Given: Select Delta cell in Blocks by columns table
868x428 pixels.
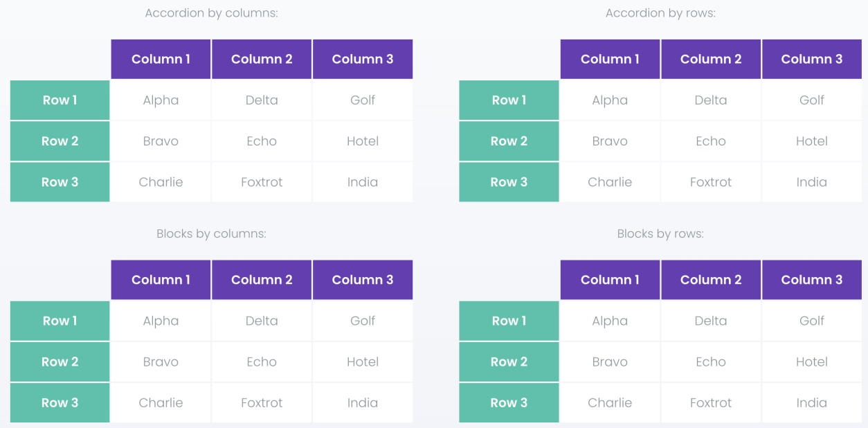Looking at the screenshot, I should (262, 321).
